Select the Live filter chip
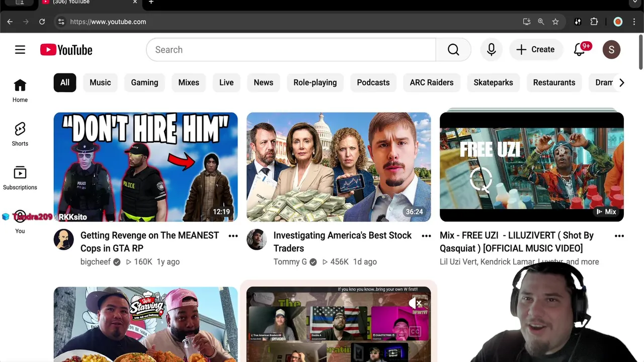The image size is (644, 362). pos(226,82)
